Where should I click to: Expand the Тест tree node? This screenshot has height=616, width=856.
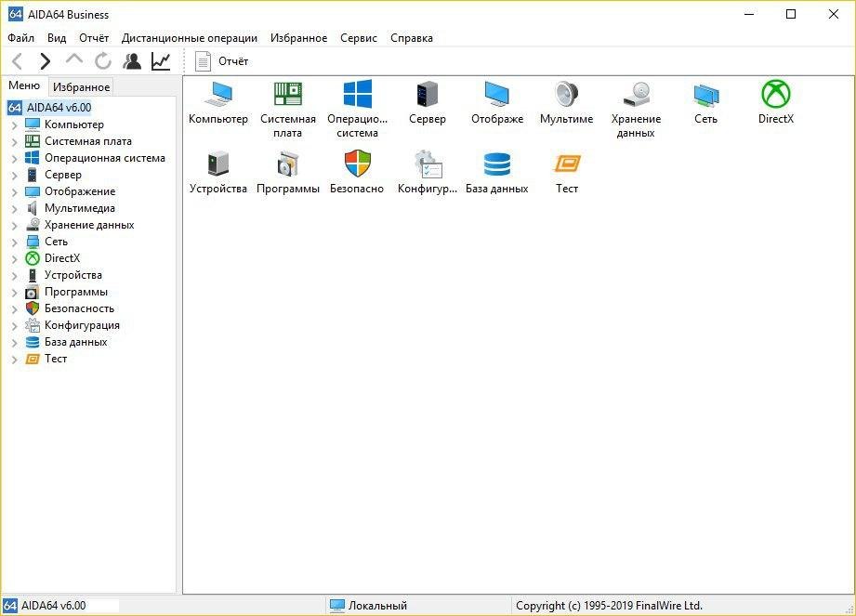pyautogui.click(x=15, y=360)
